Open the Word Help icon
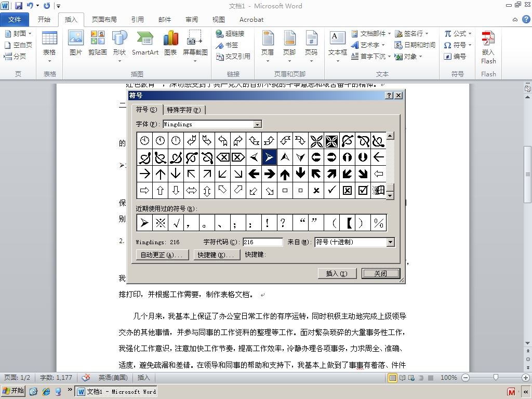532x399 pixels. (x=526, y=19)
